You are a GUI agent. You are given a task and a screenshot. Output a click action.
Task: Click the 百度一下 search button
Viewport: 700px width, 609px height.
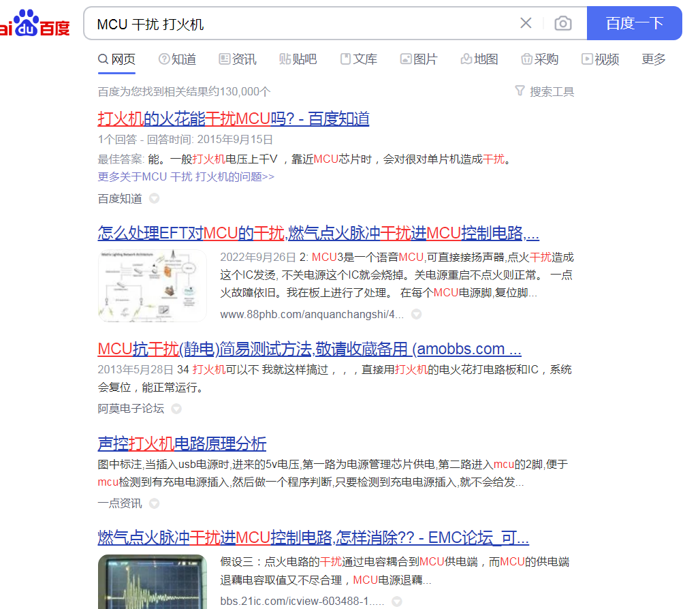(x=634, y=23)
